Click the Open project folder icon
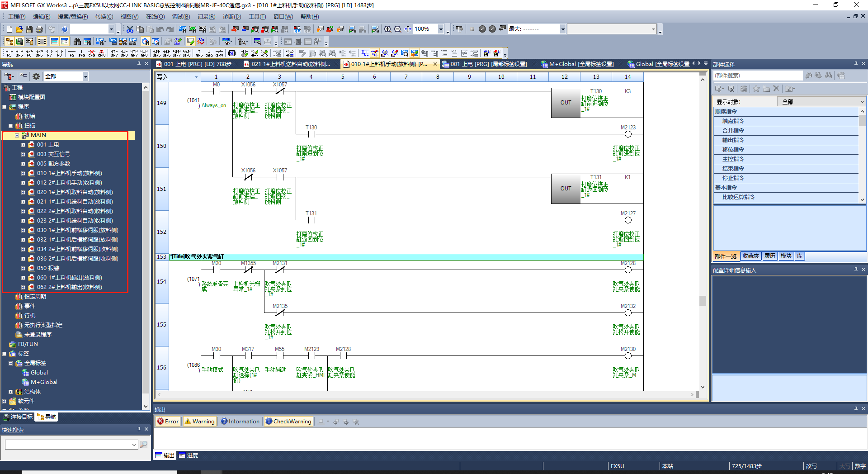The height and width of the screenshot is (474, 868). click(19, 29)
